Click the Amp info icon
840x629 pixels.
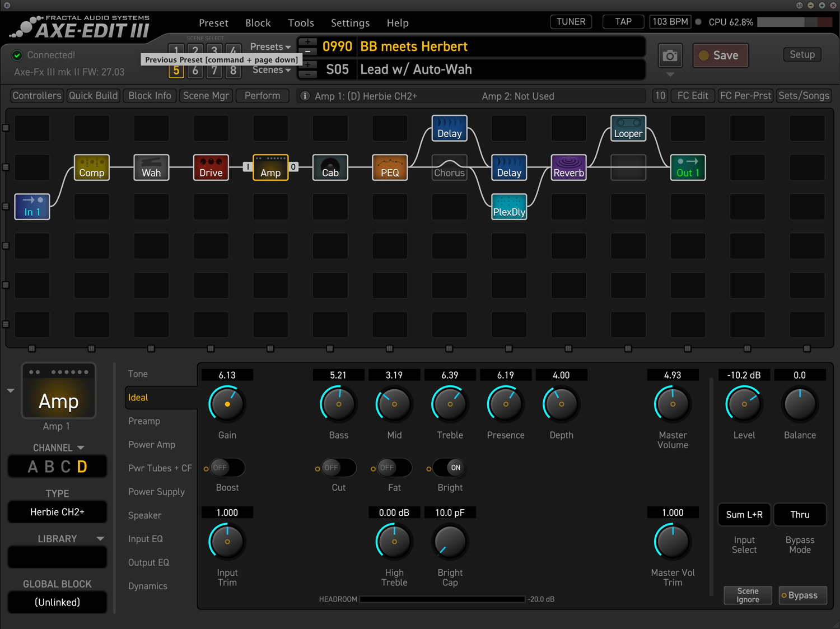pos(305,96)
